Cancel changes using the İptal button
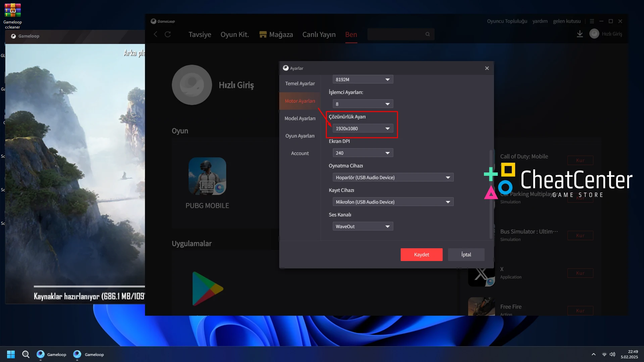The width and height of the screenshot is (644, 362). [x=466, y=254]
